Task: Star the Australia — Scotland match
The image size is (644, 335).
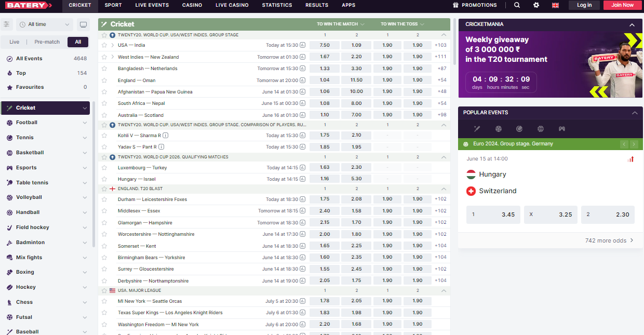Action: tap(104, 115)
